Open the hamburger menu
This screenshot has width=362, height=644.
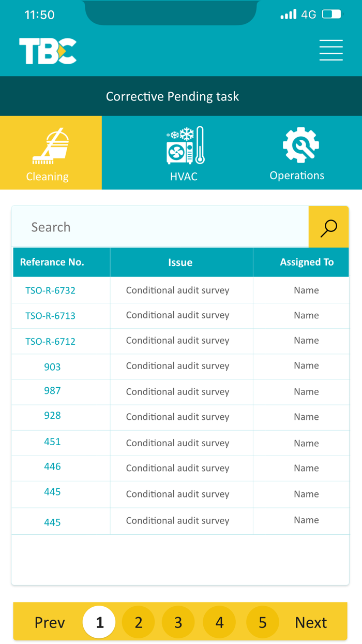tap(331, 50)
